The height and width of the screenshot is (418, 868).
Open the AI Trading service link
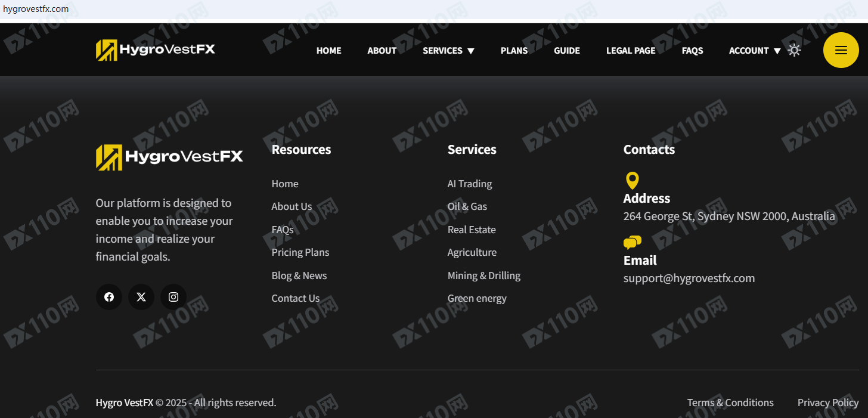coord(470,184)
